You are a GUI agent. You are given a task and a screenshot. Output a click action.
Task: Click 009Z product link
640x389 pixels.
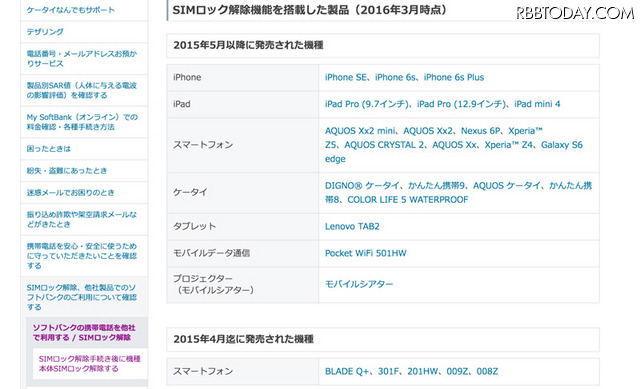click(457, 371)
